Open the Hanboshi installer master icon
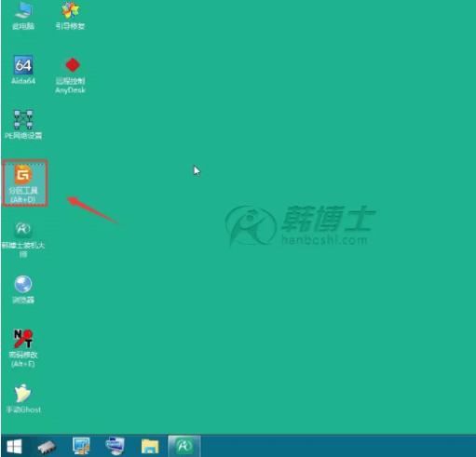Viewport: 476px width, 457px height. click(x=23, y=240)
